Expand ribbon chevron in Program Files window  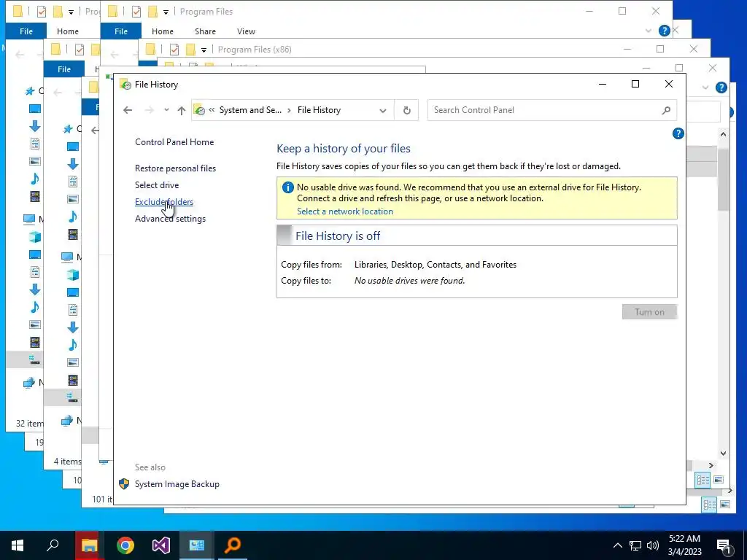pyautogui.click(x=649, y=31)
